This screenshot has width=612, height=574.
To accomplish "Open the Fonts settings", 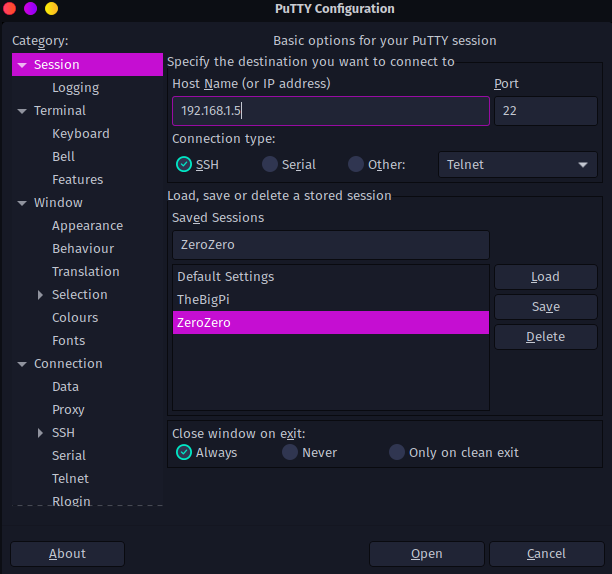I will (69, 341).
